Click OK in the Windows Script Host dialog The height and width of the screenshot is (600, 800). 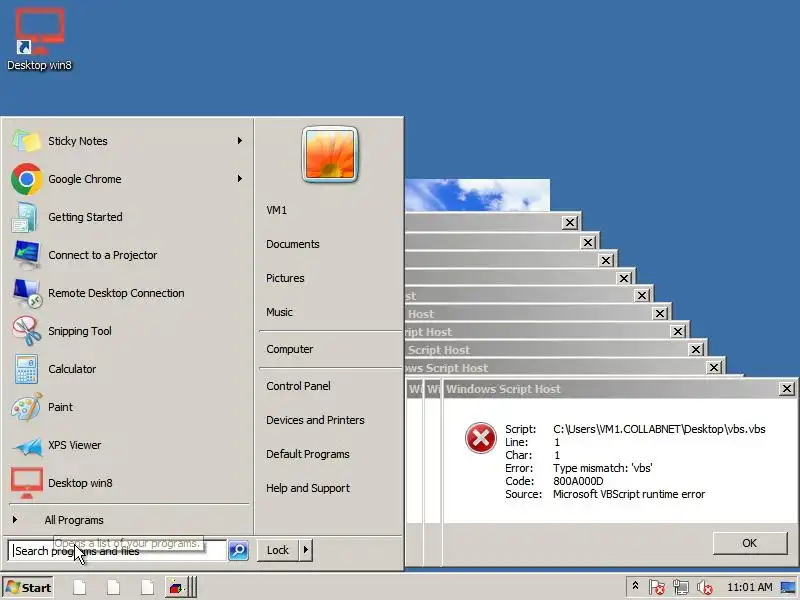pos(749,543)
